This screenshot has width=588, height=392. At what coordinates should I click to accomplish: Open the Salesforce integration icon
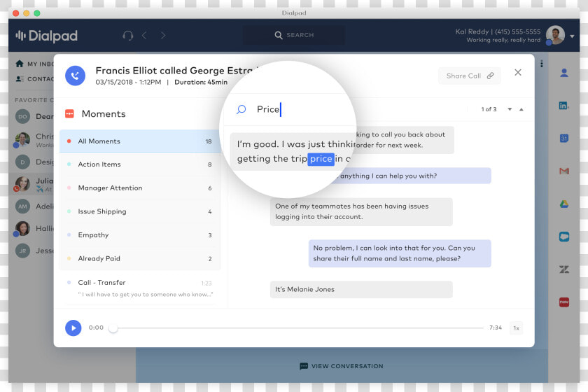(564, 237)
